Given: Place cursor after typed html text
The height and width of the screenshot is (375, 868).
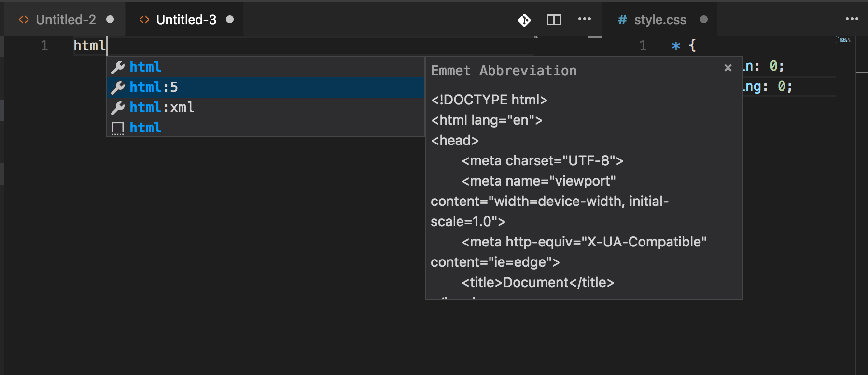Looking at the screenshot, I should pos(107,45).
